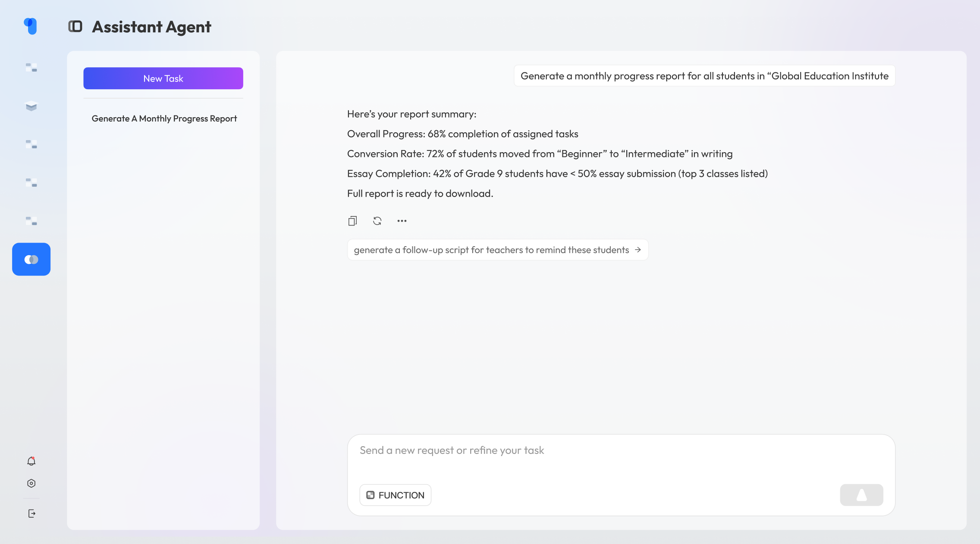Start a New Task

[x=163, y=78]
